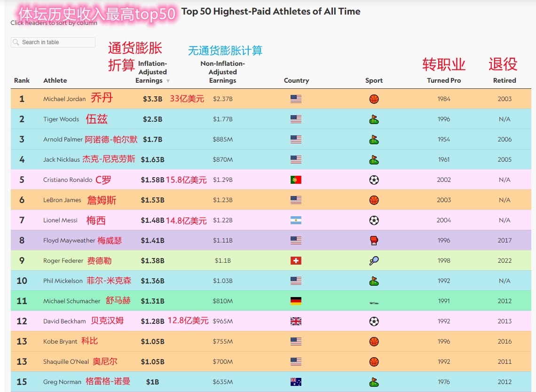Click the golf icon in Tiger Woods' row
This screenshot has width=536, height=392.
coord(374,119)
